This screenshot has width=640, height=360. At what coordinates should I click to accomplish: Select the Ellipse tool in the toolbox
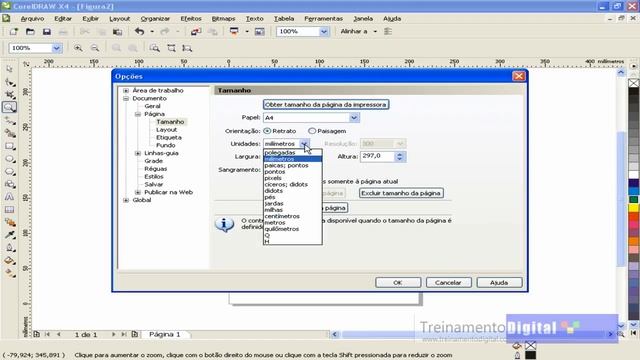coord(9,159)
